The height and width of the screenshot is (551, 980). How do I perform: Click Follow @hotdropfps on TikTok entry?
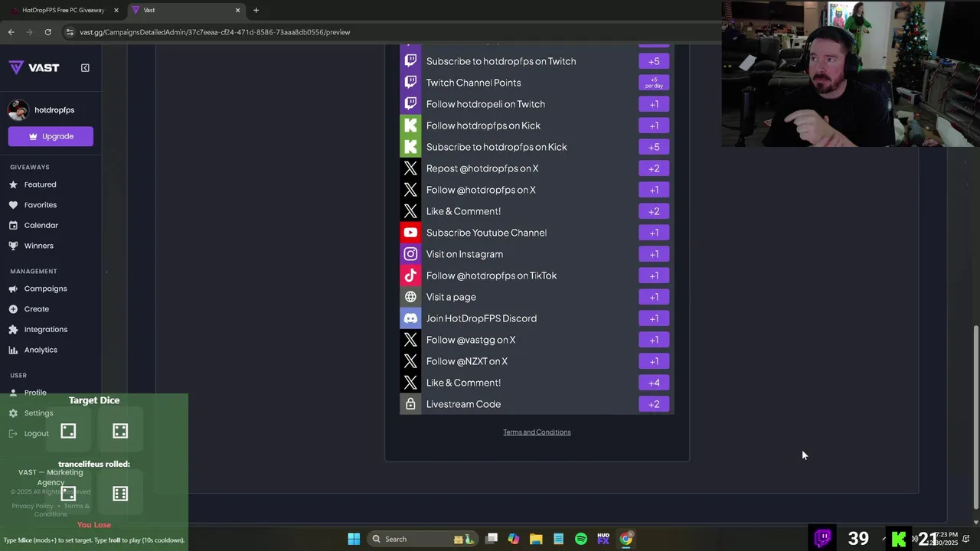click(x=537, y=275)
